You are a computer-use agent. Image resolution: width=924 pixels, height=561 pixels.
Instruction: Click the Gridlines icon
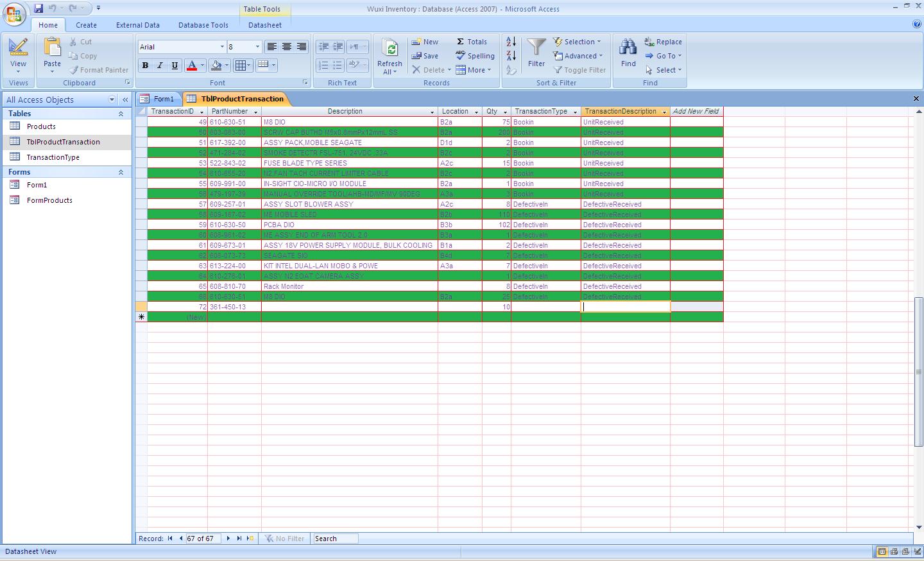[240, 65]
